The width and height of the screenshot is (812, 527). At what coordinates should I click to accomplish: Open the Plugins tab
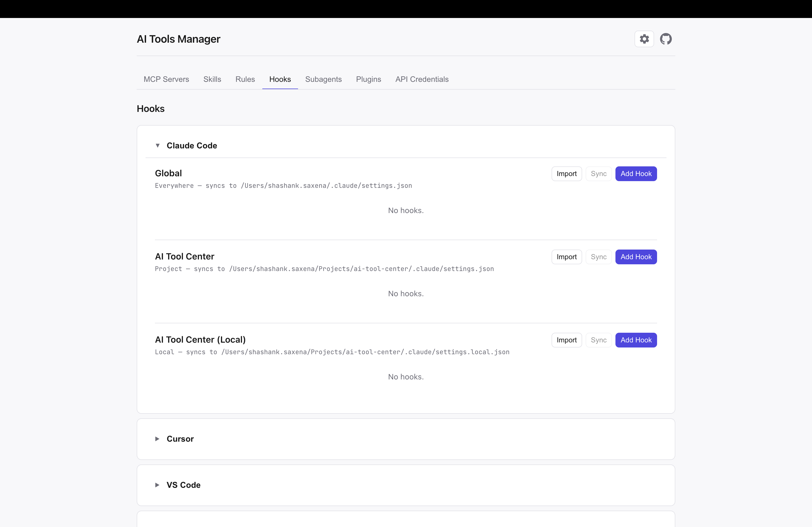[x=369, y=79]
